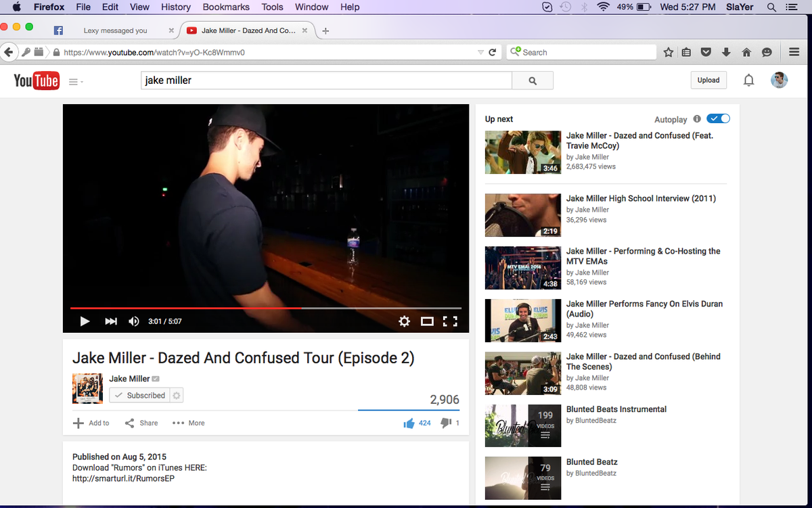The height and width of the screenshot is (508, 812).
Task: Open the Bookmarks menu
Action: click(226, 7)
